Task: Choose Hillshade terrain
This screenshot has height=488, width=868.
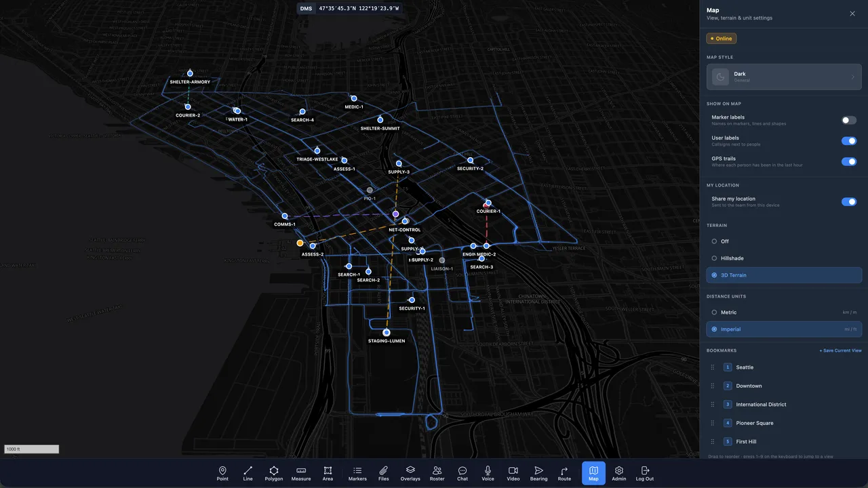Action: click(785, 258)
